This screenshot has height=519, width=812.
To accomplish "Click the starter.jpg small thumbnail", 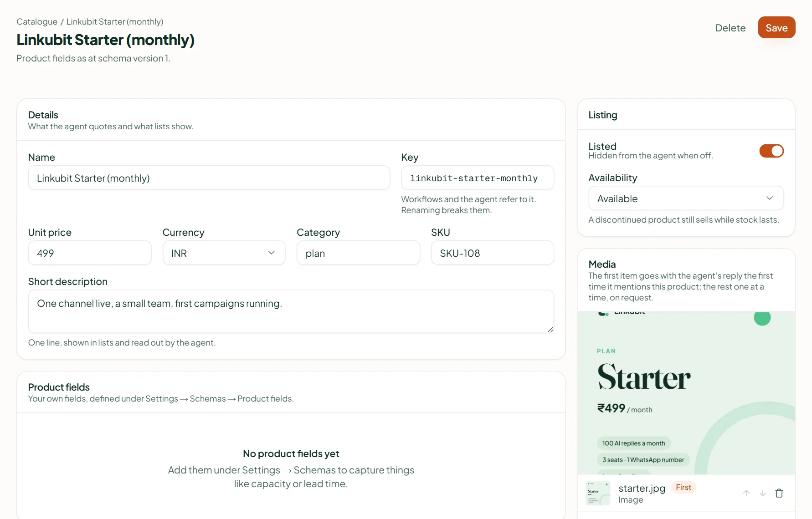I will pyautogui.click(x=598, y=493).
